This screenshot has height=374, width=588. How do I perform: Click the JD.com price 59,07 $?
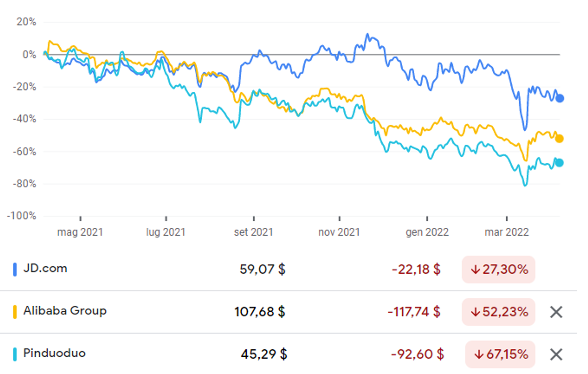[x=263, y=269]
